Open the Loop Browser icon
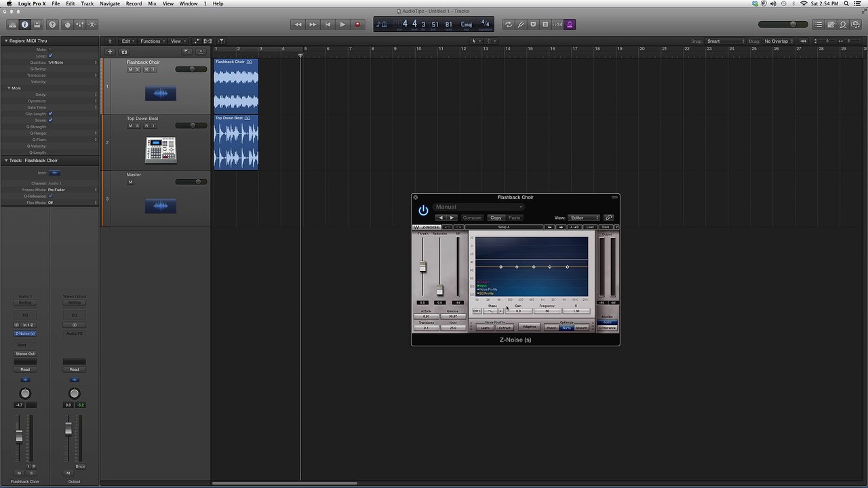Screen dimensions: 868x488 pos(843,24)
